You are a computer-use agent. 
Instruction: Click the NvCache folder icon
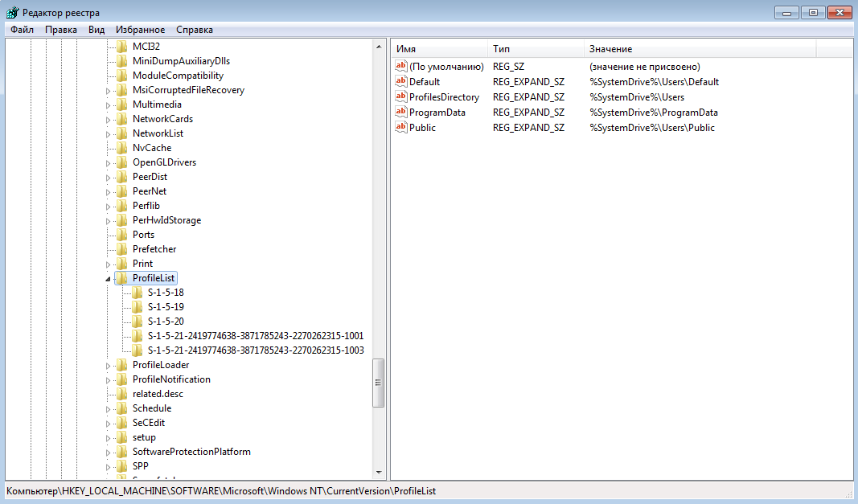coord(122,148)
